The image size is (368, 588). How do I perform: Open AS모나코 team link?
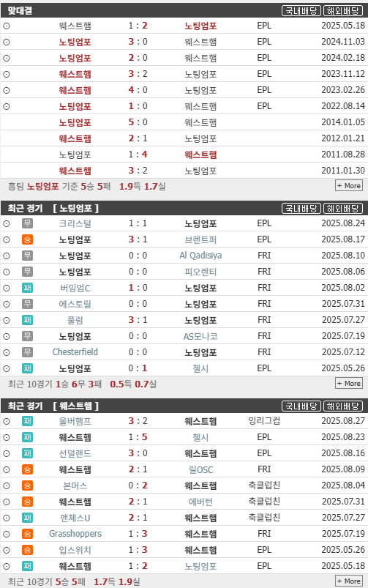click(200, 337)
